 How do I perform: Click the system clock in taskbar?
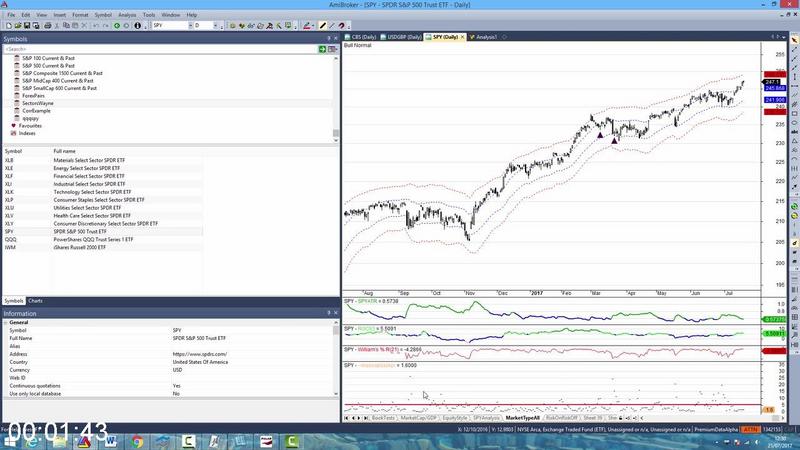780,442
